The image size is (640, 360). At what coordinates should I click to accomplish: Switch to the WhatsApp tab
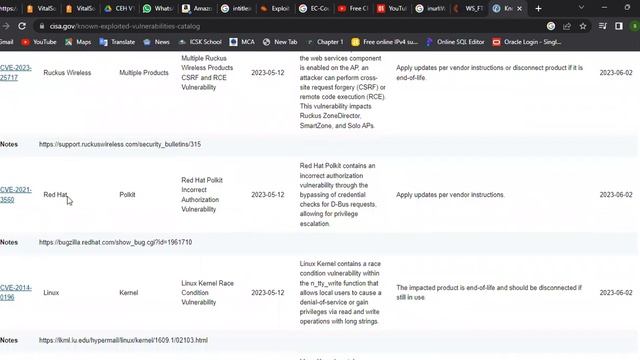(158, 8)
